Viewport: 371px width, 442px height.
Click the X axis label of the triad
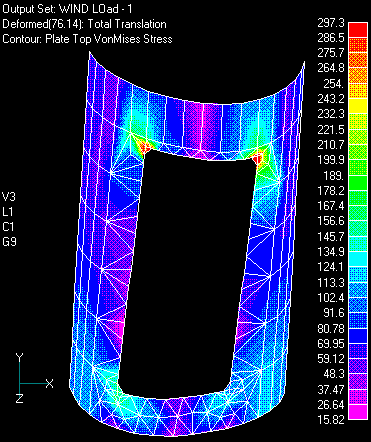pyautogui.click(x=50, y=383)
